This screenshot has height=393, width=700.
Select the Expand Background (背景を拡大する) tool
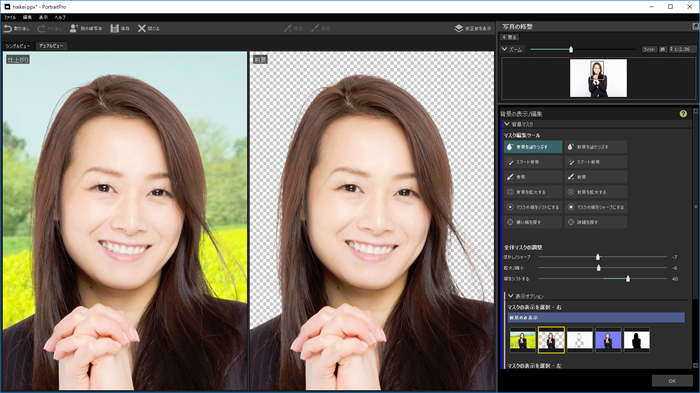[533, 192]
